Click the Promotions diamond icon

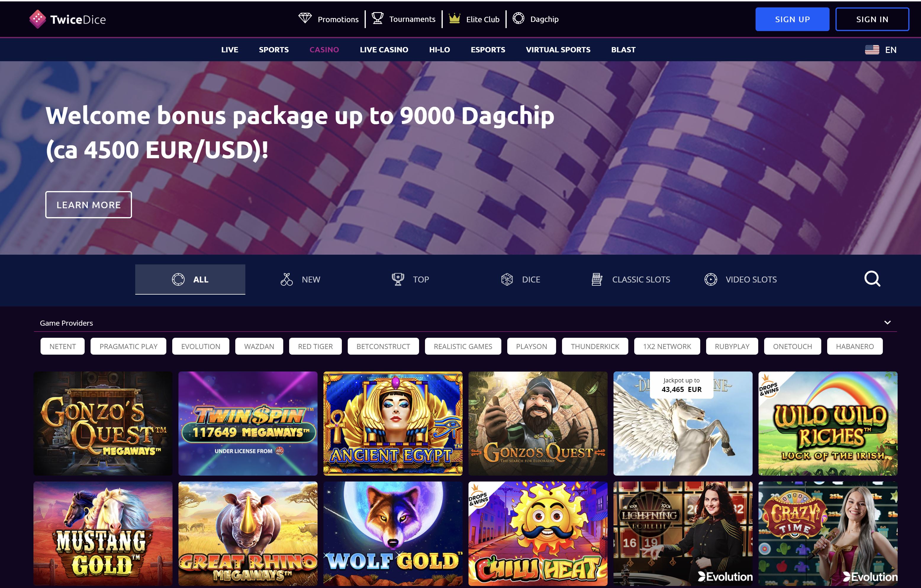pyautogui.click(x=305, y=18)
